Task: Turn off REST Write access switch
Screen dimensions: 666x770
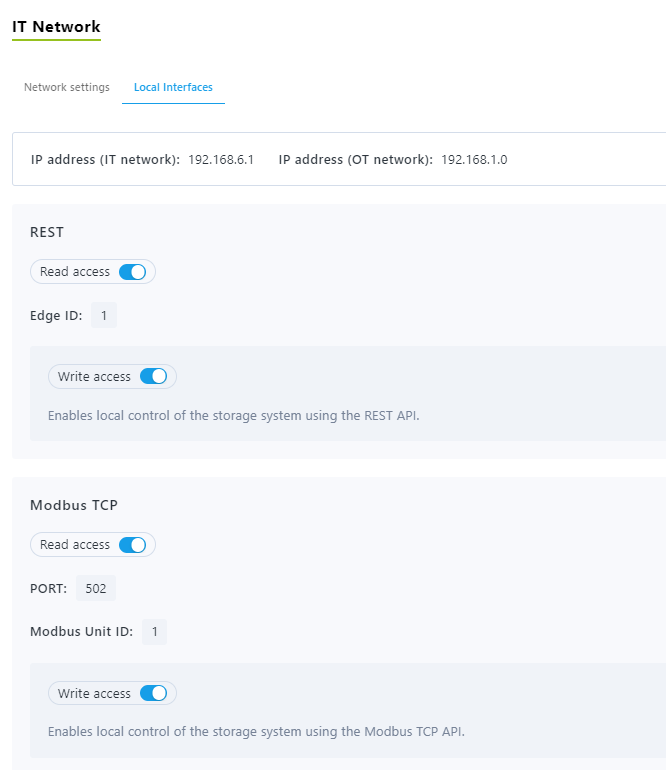Action: pyautogui.click(x=154, y=377)
